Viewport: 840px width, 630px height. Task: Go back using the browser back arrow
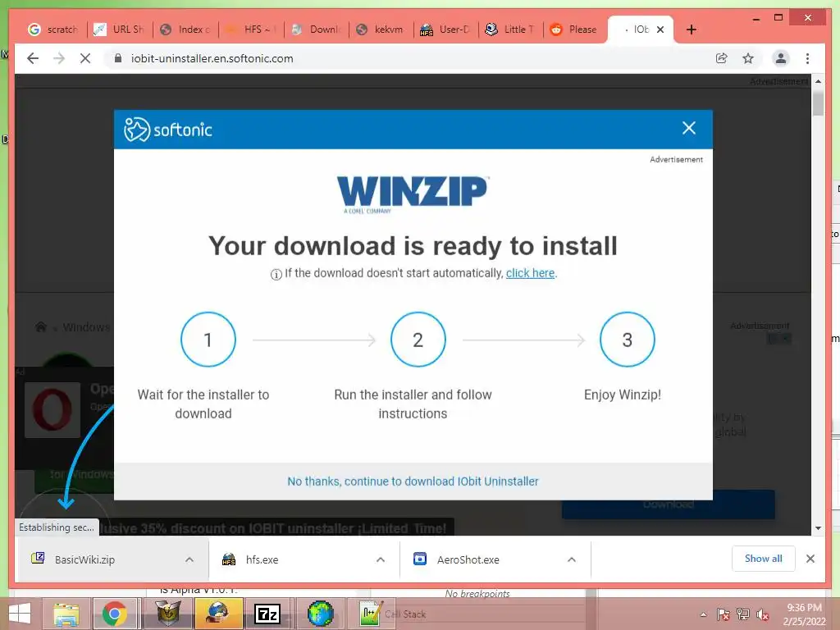(x=33, y=58)
